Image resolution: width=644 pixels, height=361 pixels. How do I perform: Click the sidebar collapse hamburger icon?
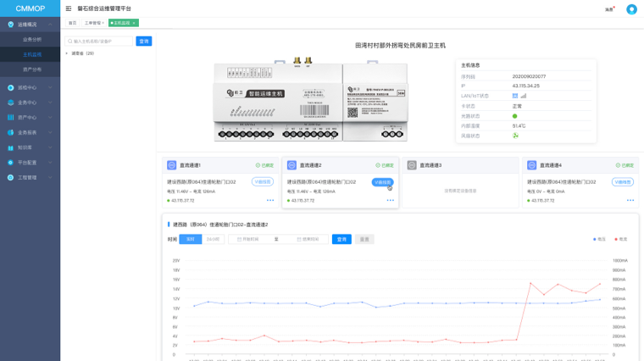pyautogui.click(x=69, y=8)
